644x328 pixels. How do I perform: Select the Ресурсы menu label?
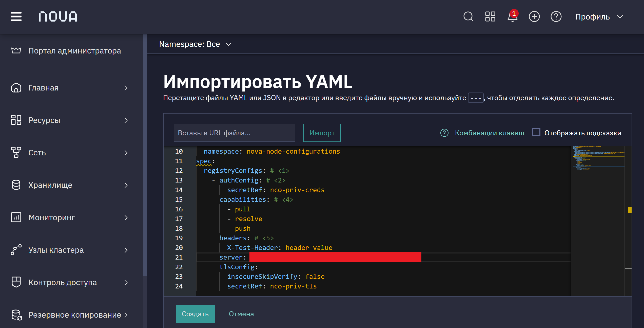pyautogui.click(x=44, y=120)
